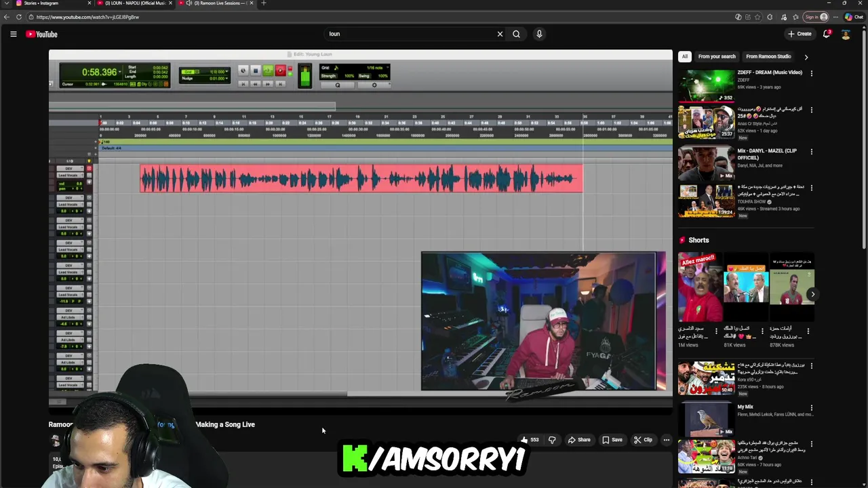Open options for the Achno Tari video

pos(811,444)
